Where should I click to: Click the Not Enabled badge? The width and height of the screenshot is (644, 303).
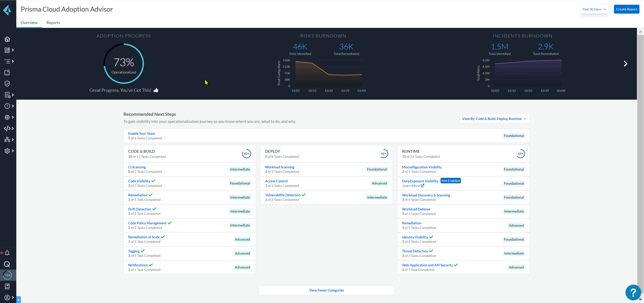click(x=450, y=181)
